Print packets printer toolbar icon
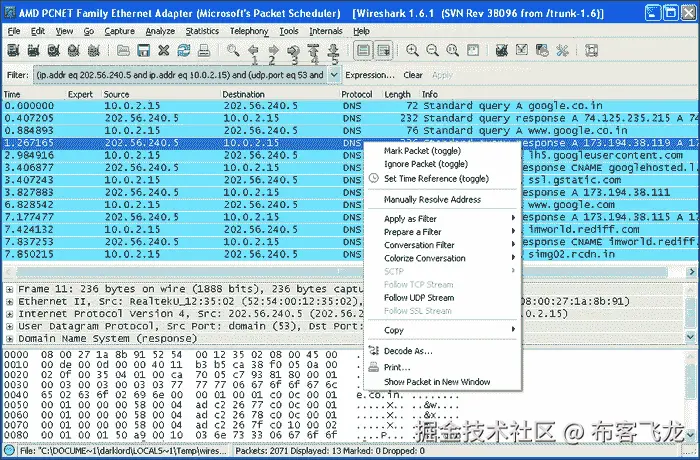700x460 pixels. (x=204, y=50)
